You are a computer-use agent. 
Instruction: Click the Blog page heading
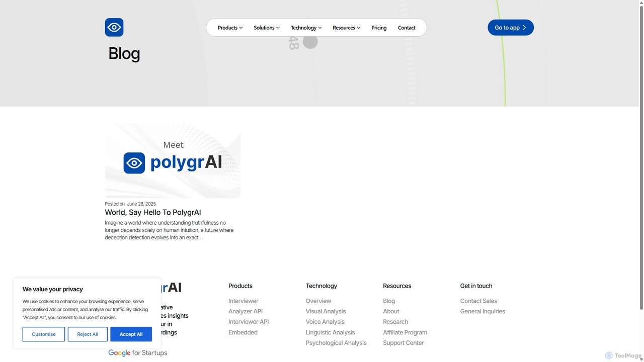click(x=124, y=53)
